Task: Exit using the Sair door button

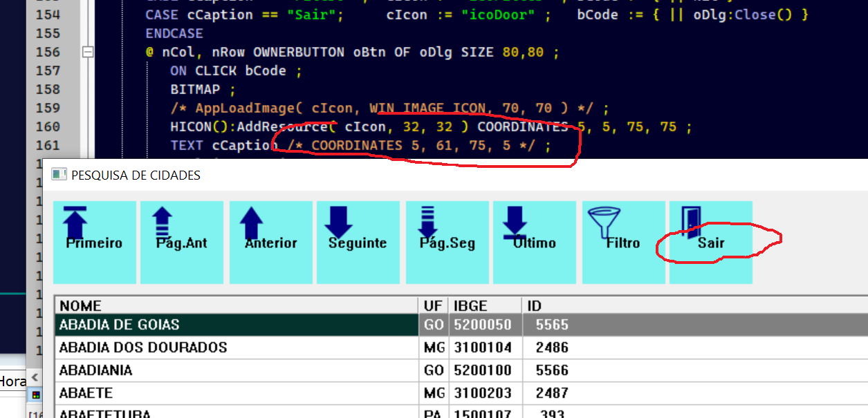Action: [710, 242]
